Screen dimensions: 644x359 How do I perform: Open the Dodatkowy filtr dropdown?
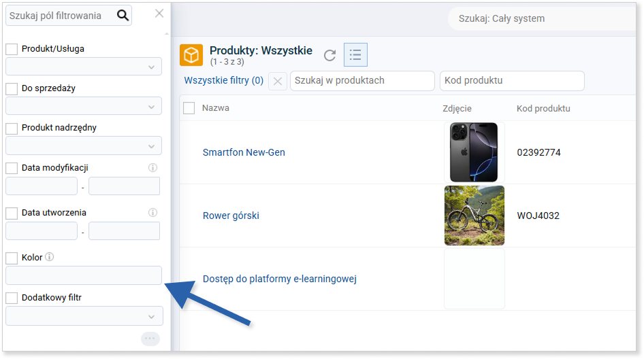point(84,316)
